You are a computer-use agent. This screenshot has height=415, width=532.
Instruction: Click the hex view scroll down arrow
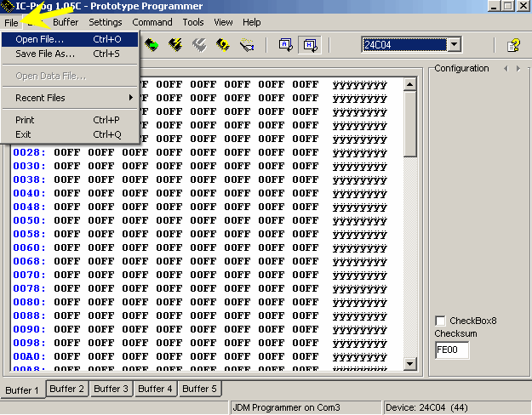[x=410, y=364]
